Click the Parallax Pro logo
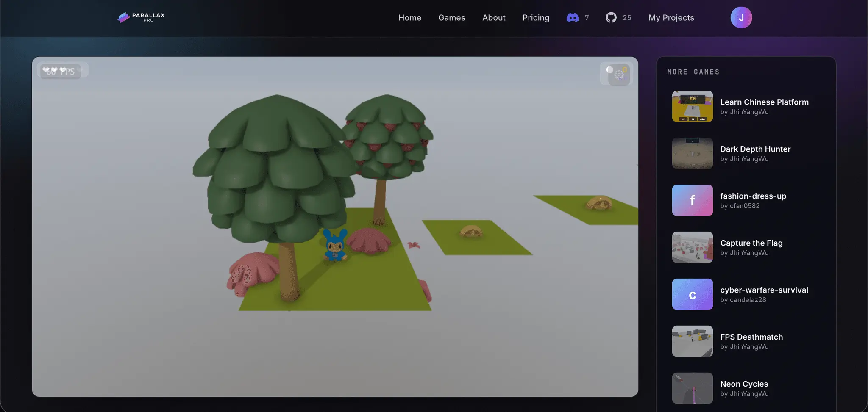This screenshot has width=868, height=412. [141, 17]
